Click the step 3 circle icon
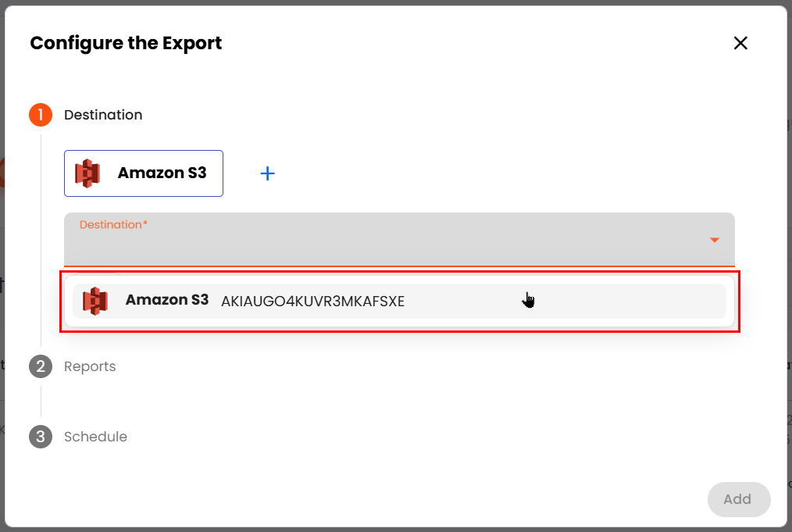Image resolution: width=792 pixels, height=532 pixels. coord(41,437)
